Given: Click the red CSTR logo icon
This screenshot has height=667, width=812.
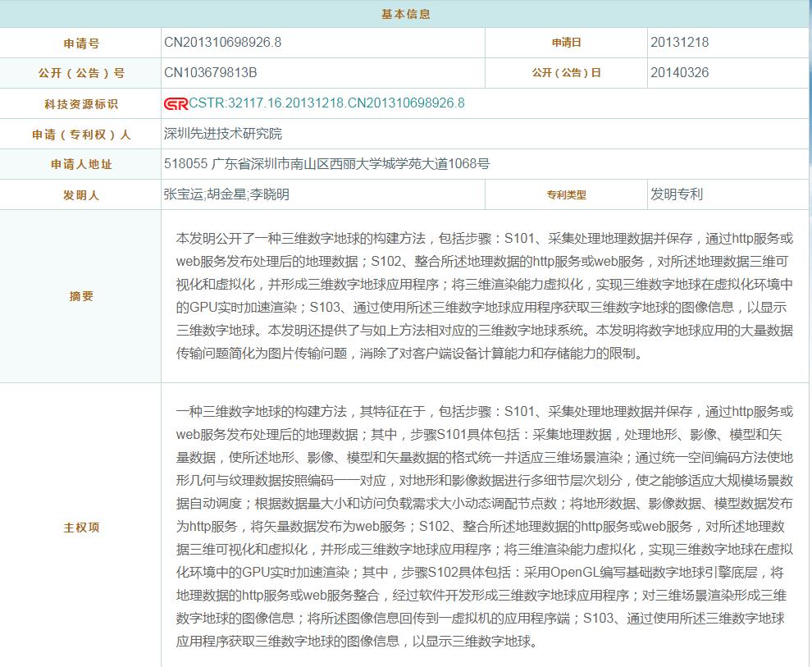Looking at the screenshot, I should coord(176,103).
